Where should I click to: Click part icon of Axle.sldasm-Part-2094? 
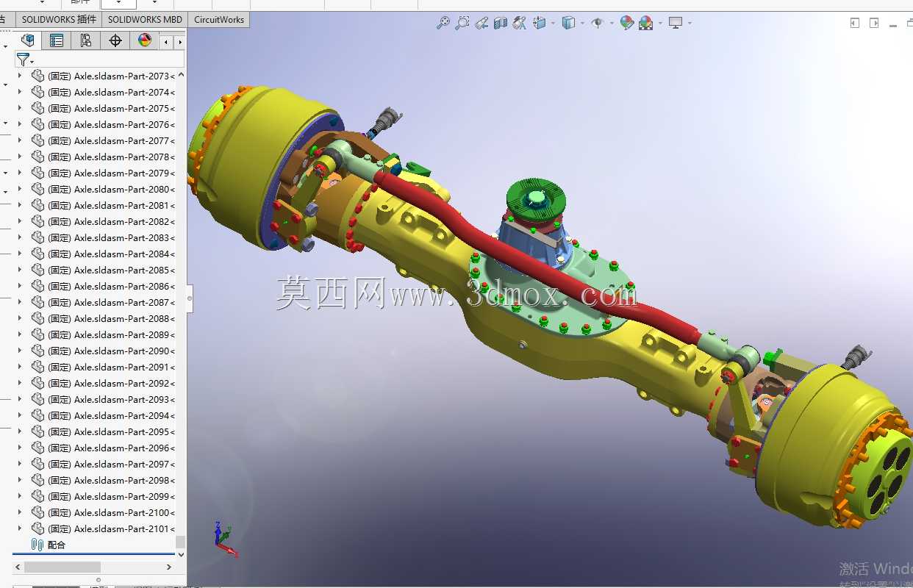pyautogui.click(x=38, y=415)
